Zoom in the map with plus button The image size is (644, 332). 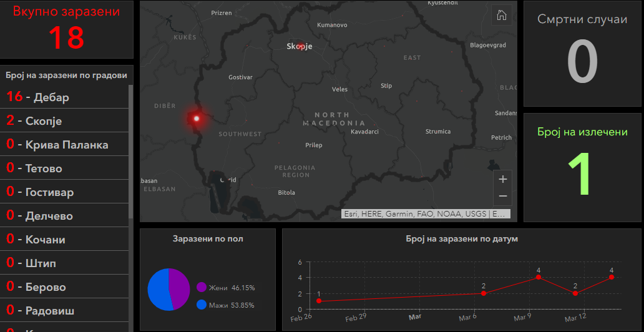click(503, 179)
